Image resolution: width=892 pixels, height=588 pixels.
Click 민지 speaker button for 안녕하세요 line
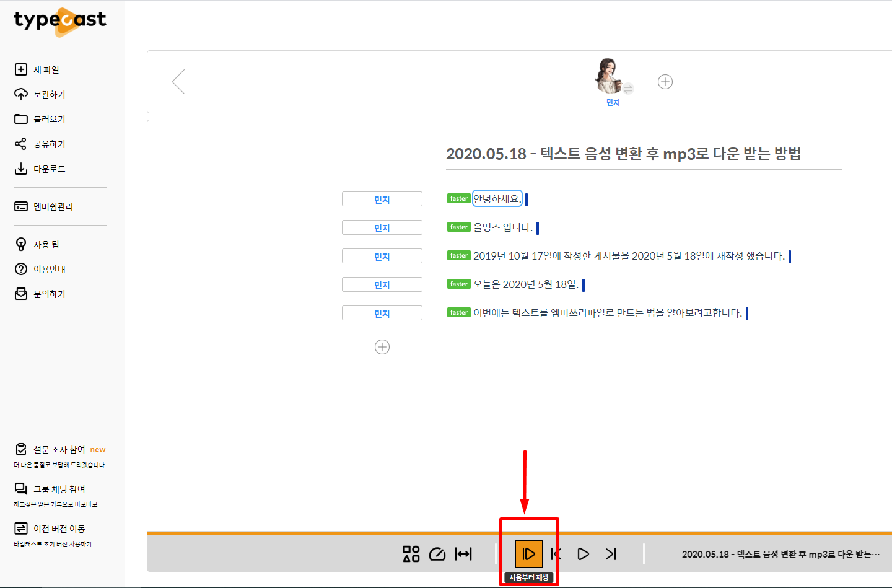tap(382, 199)
